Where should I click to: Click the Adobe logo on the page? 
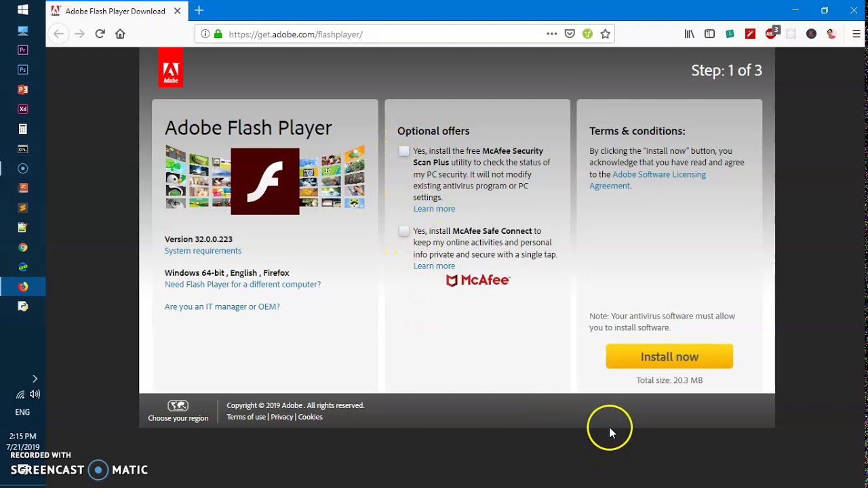170,68
